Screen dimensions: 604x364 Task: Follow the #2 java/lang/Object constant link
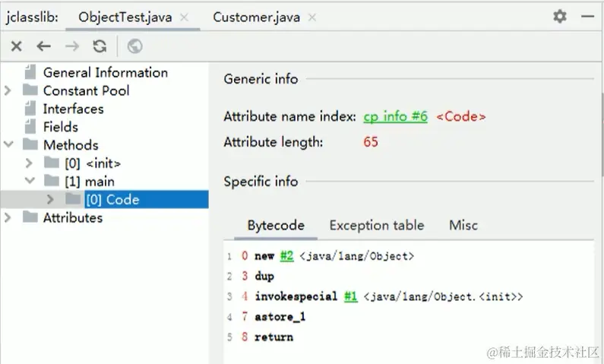(x=286, y=256)
